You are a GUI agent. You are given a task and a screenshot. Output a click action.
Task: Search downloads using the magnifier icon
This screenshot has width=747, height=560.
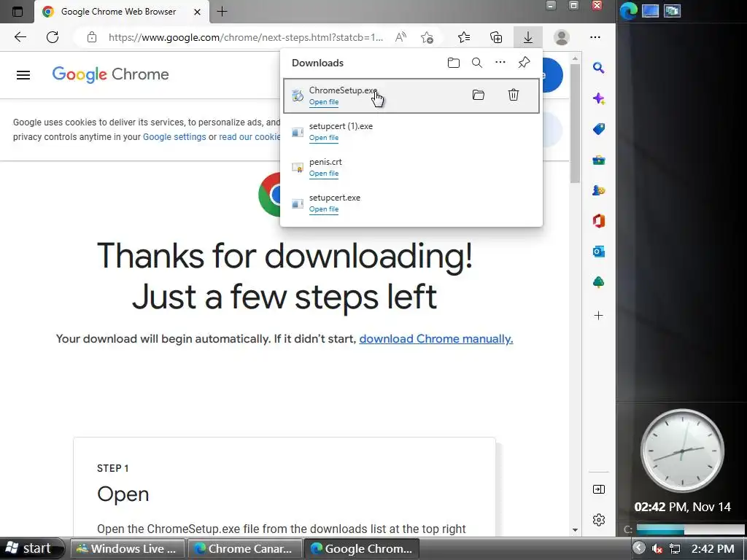click(x=477, y=63)
